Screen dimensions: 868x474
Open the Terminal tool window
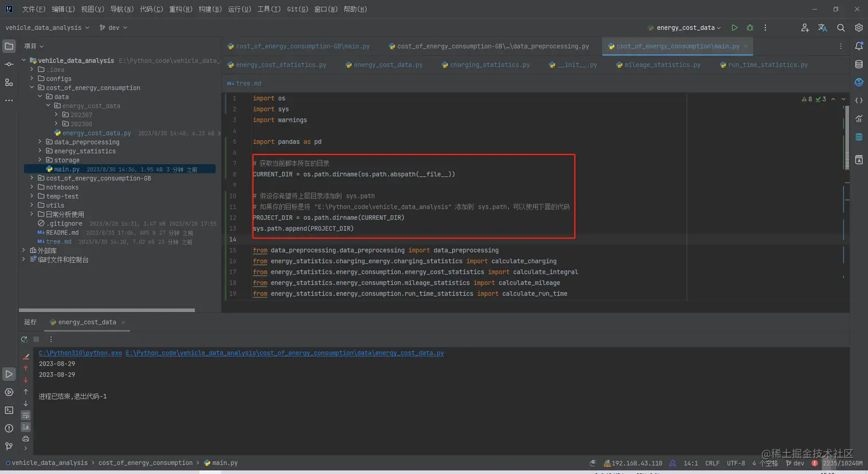(x=9, y=410)
